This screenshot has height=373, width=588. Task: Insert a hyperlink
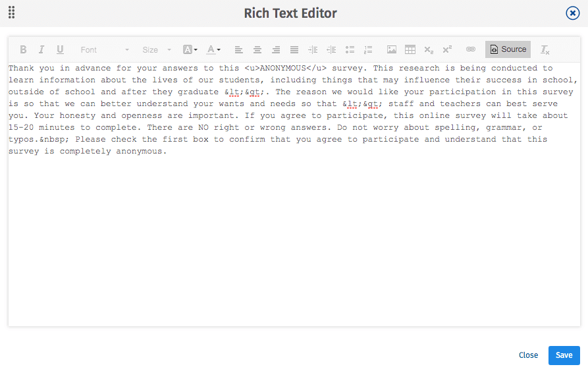coord(471,49)
